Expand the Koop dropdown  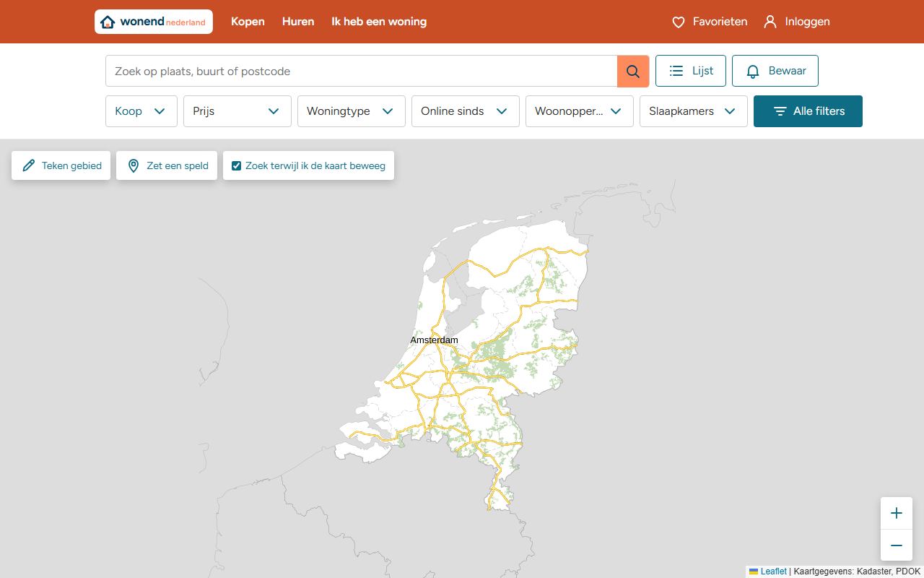coord(141,111)
